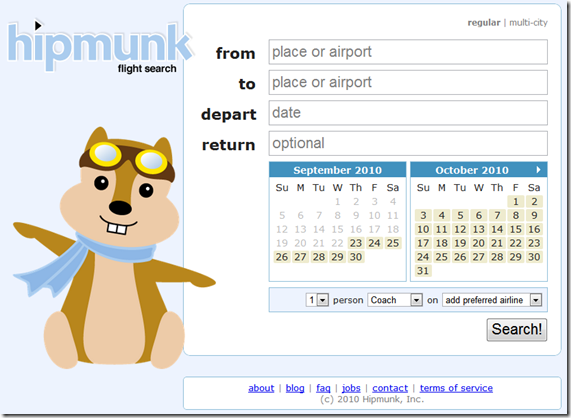Select October 4 in calendar
Screen dimensions: 571x418
pos(442,216)
